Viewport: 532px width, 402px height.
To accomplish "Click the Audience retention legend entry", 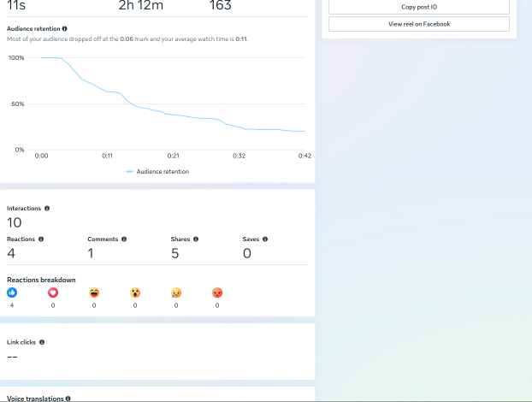I will 157,172.
